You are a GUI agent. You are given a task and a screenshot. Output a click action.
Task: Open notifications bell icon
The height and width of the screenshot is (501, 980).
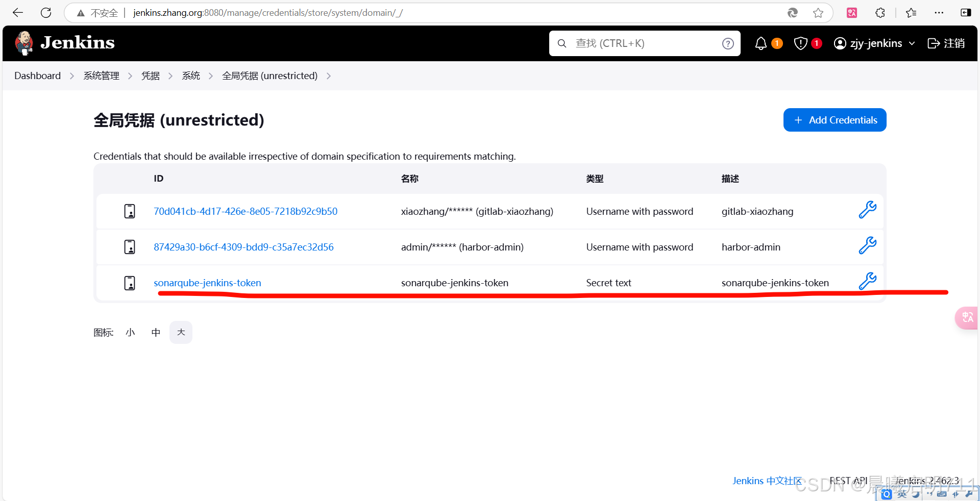click(761, 43)
